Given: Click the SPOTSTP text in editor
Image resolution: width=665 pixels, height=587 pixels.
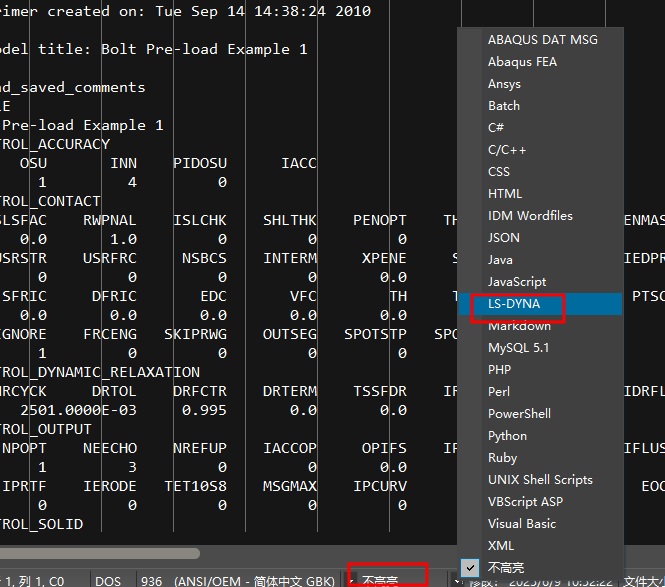Looking at the screenshot, I should (375, 335).
